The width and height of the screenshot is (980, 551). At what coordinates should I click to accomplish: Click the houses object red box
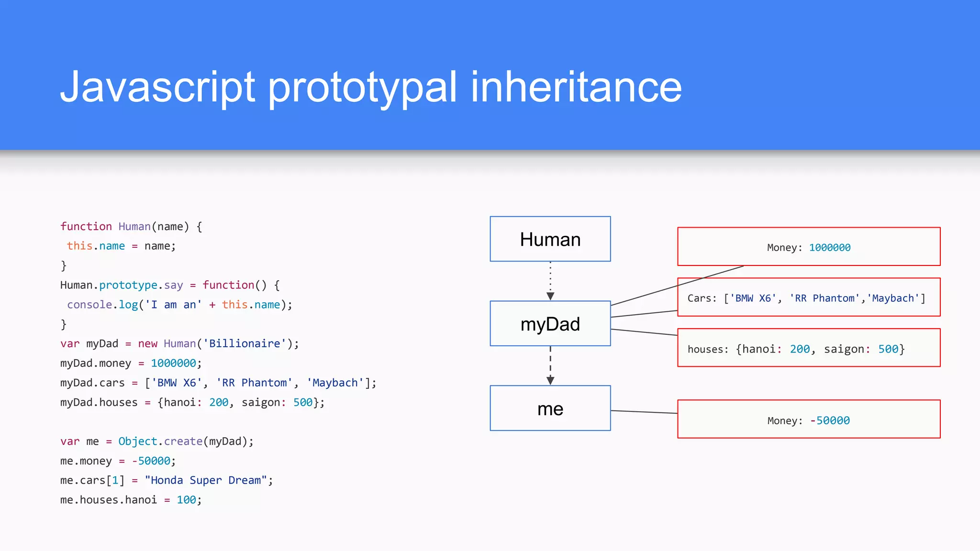pyautogui.click(x=809, y=348)
